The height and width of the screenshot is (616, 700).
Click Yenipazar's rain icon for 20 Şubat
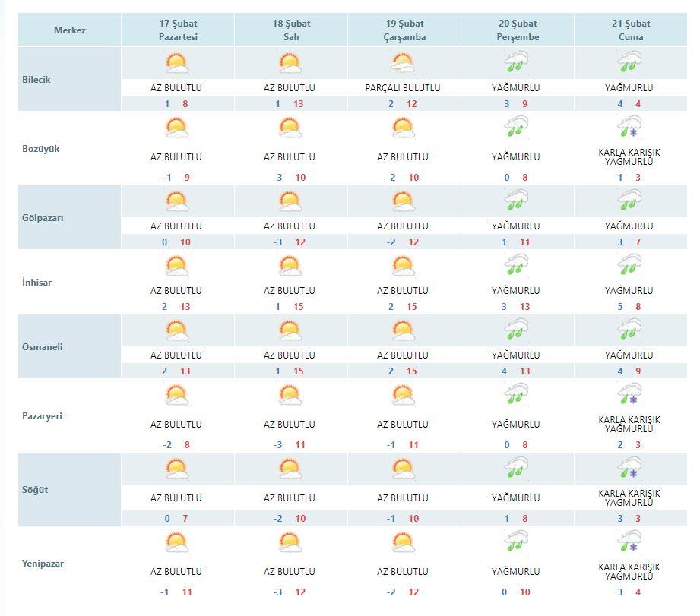pyautogui.click(x=517, y=542)
